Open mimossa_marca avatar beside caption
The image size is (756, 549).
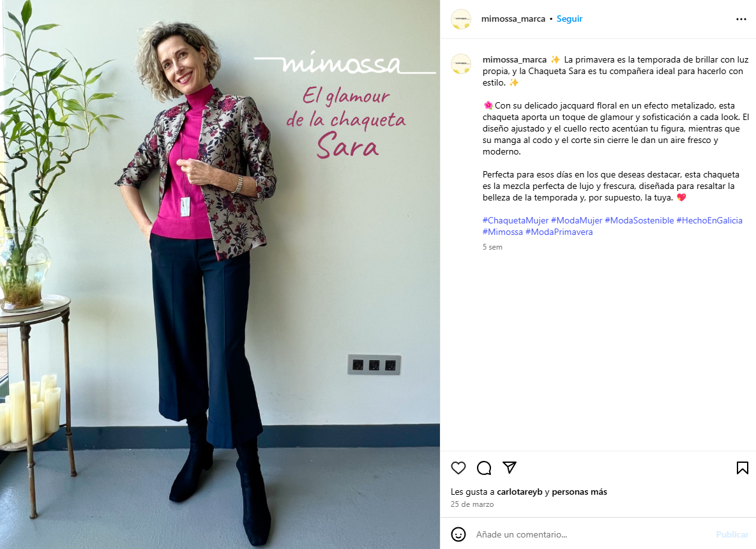click(461, 64)
